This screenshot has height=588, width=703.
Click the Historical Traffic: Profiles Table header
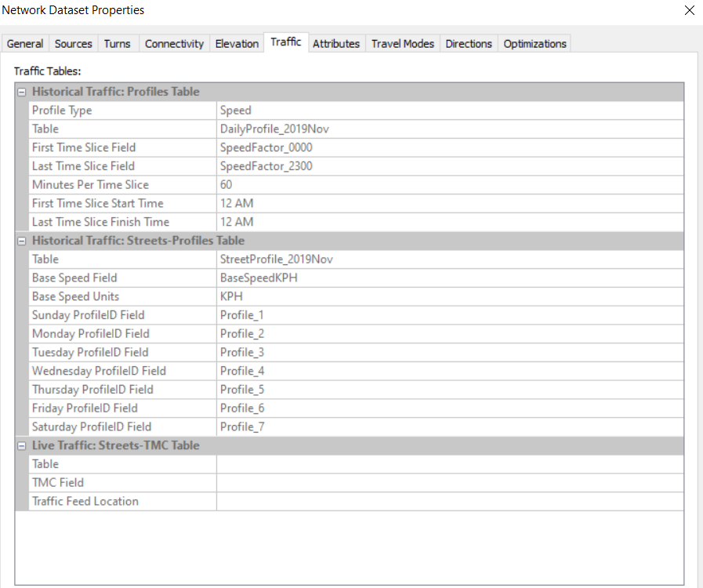[x=350, y=92]
